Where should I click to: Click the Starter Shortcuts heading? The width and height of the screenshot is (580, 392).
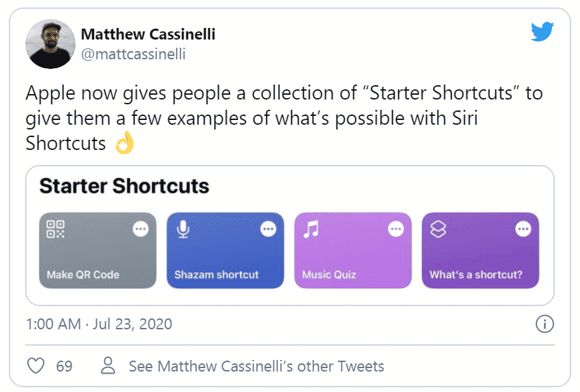(x=124, y=186)
